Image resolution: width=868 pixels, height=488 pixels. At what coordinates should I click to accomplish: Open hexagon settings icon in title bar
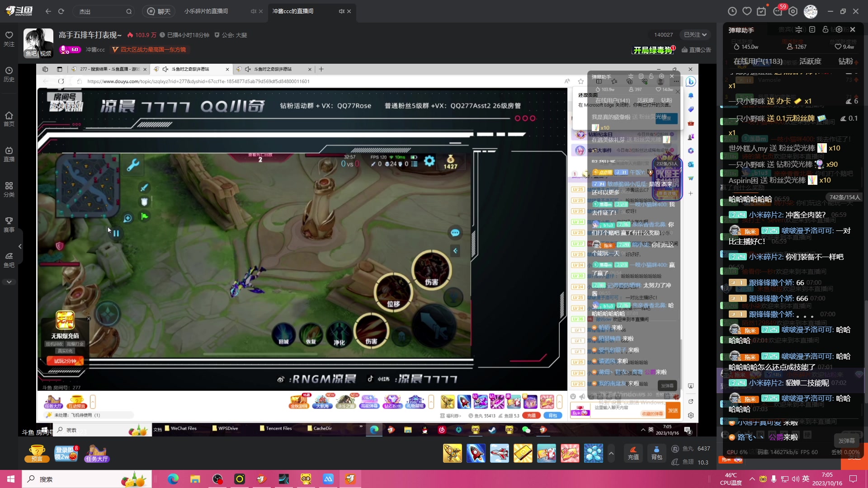pos(793,11)
